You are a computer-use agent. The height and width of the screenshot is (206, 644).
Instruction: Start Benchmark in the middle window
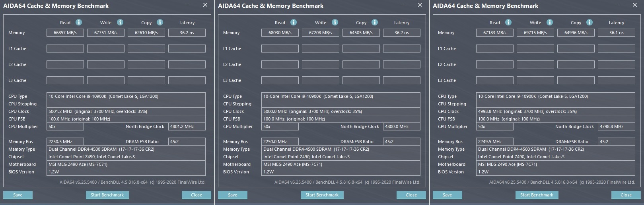[322, 195]
